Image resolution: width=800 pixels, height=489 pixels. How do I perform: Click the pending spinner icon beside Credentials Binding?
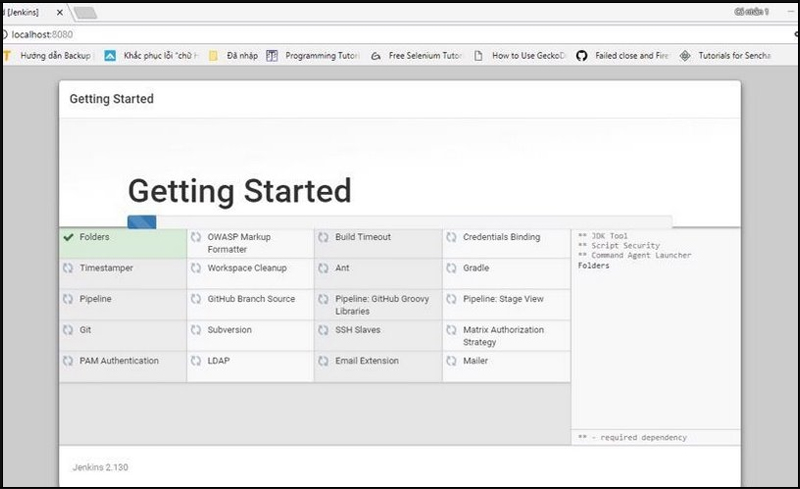tap(452, 237)
